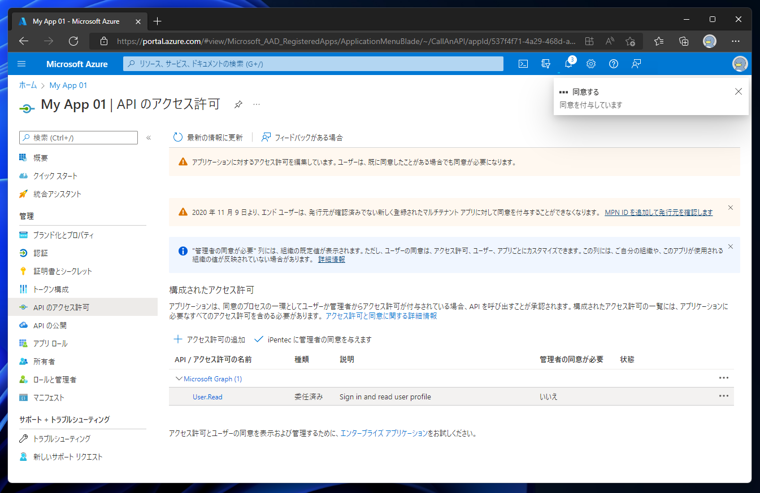Open more options beside the page title
The image size is (760, 493).
tap(256, 104)
